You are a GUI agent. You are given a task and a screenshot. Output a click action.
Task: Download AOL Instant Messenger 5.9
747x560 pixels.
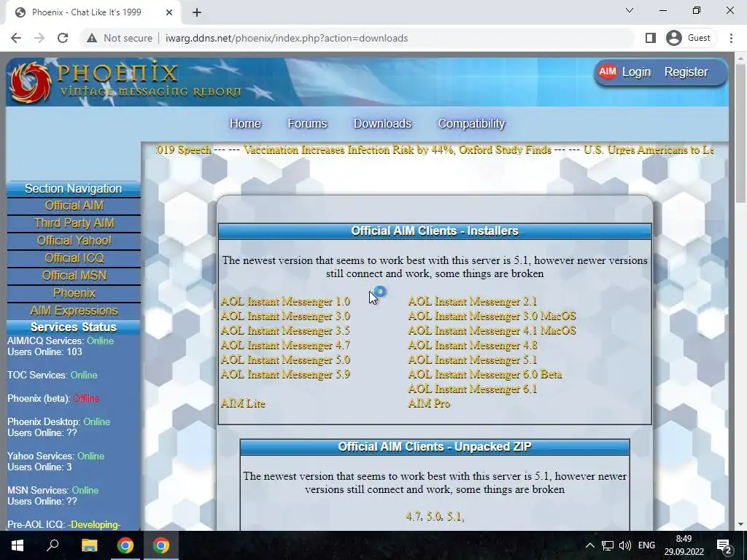(x=285, y=374)
